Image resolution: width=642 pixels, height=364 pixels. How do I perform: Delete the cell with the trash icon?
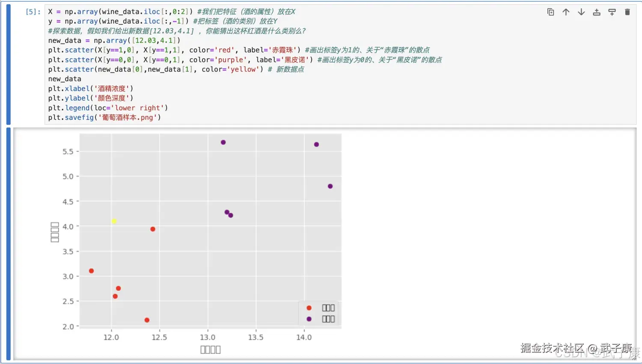pyautogui.click(x=627, y=12)
